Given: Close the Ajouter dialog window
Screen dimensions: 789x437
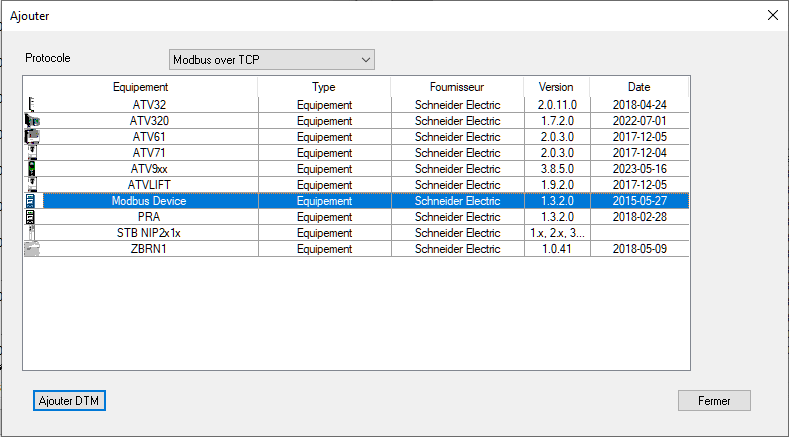Looking at the screenshot, I should [772, 15].
